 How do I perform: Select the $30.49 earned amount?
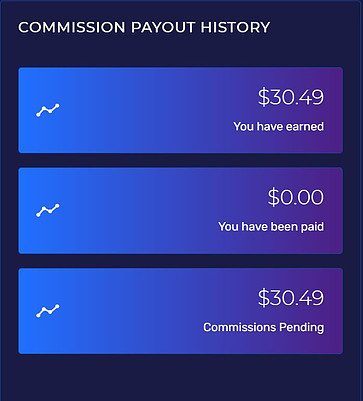pyautogui.click(x=291, y=97)
